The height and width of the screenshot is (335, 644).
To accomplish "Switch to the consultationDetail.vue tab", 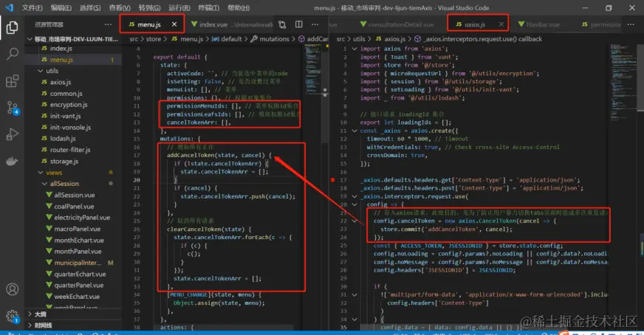I will 397,24.
